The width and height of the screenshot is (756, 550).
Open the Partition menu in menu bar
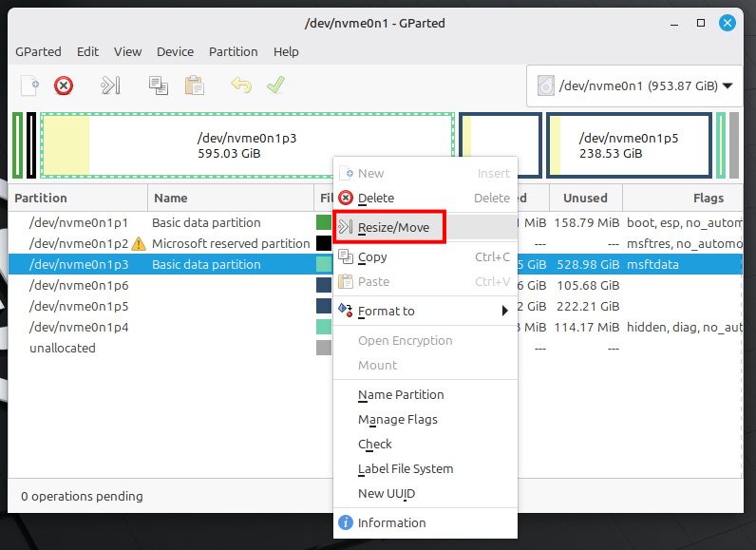[233, 51]
